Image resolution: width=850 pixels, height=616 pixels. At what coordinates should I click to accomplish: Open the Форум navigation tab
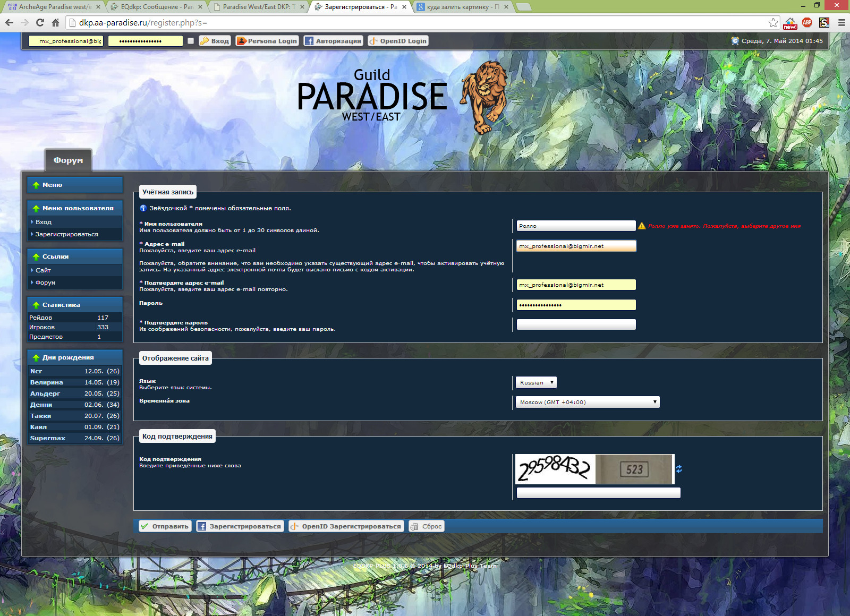(x=68, y=160)
